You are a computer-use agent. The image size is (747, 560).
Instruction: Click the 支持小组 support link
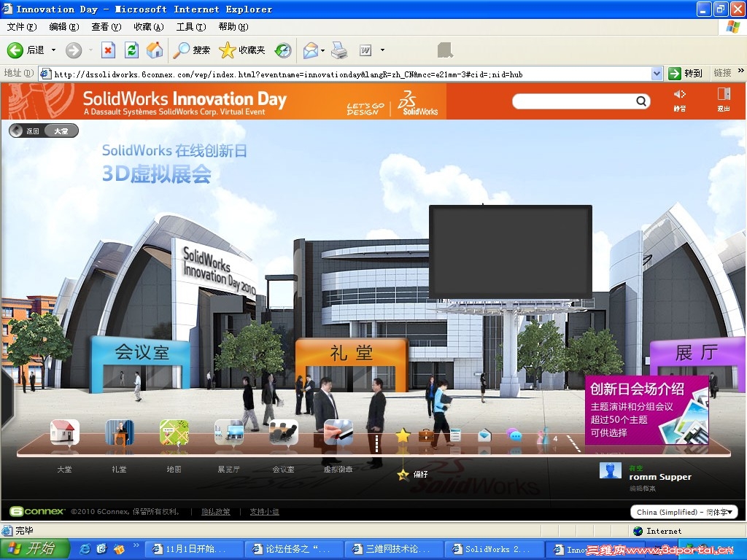[264, 511]
